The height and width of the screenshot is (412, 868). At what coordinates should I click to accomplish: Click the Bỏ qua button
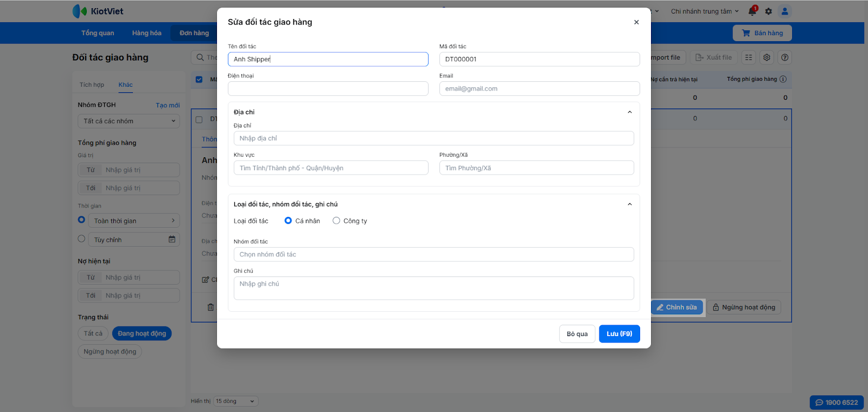pyautogui.click(x=577, y=334)
